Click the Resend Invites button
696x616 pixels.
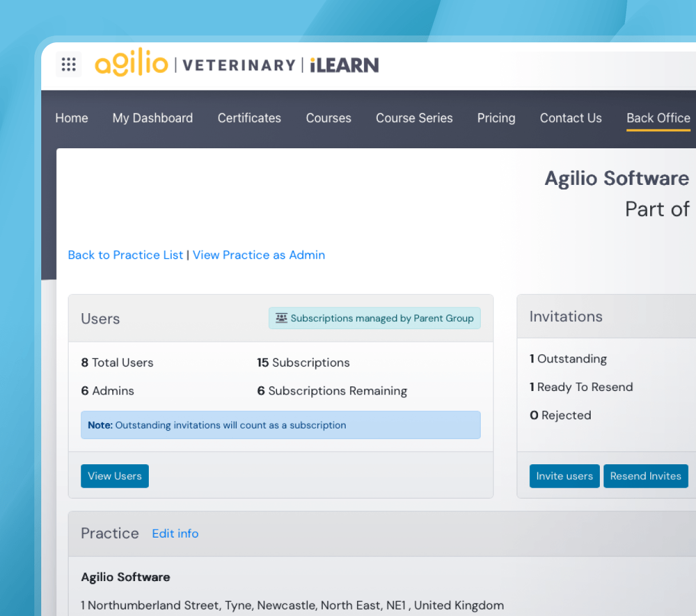tap(646, 476)
